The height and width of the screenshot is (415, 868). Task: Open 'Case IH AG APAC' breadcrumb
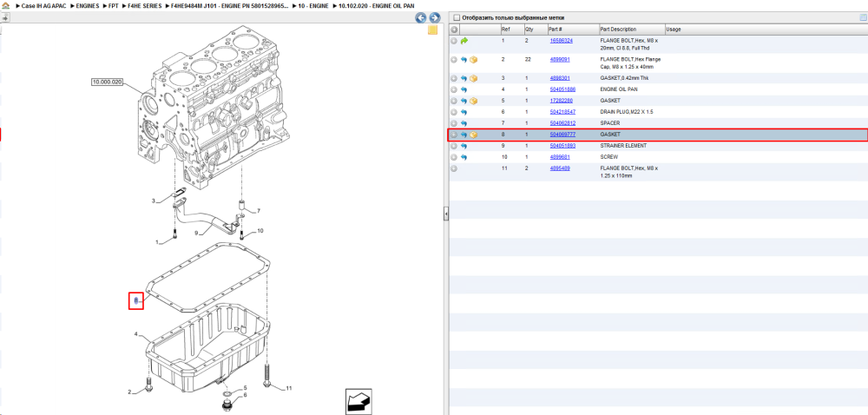tap(43, 5)
